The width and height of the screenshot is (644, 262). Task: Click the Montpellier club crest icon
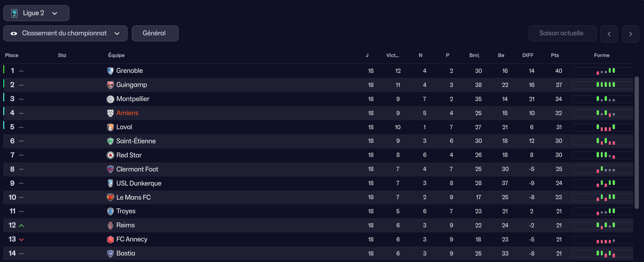coord(110,99)
